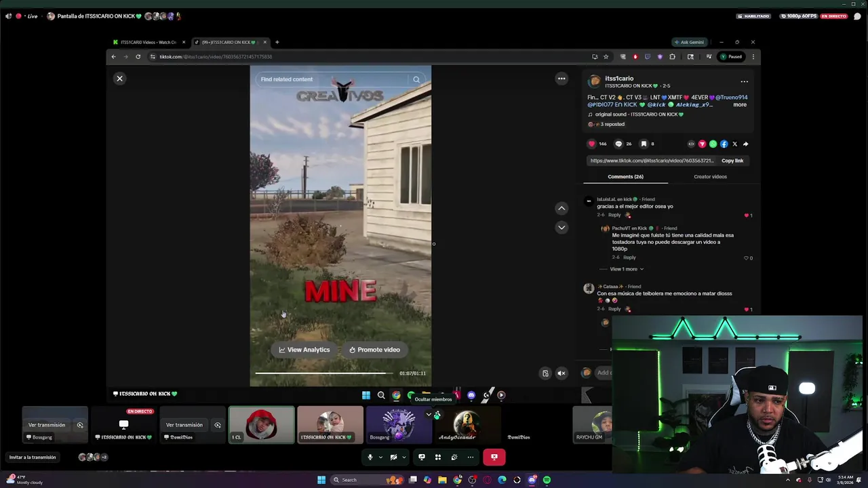Open the Chrome three-dot menu

(753, 57)
